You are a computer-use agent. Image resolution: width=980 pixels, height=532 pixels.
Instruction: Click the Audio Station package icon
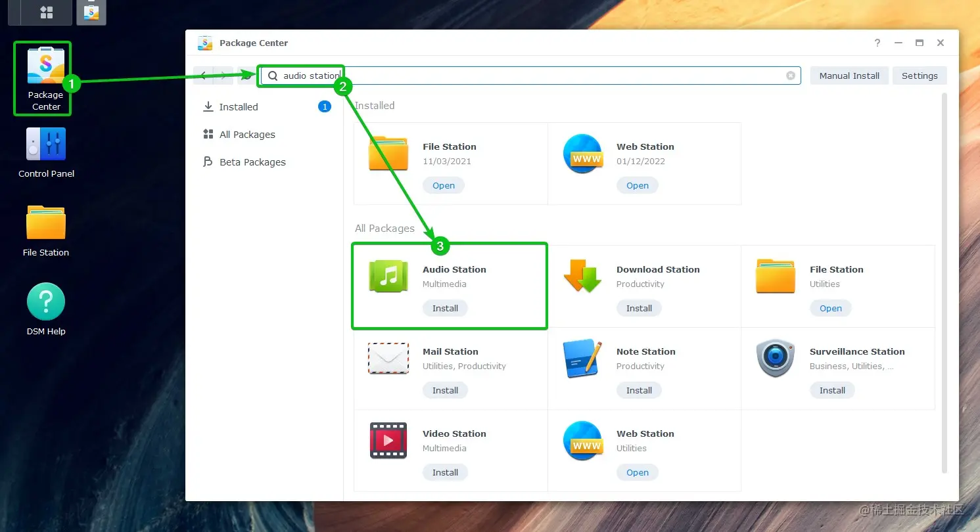pyautogui.click(x=388, y=277)
